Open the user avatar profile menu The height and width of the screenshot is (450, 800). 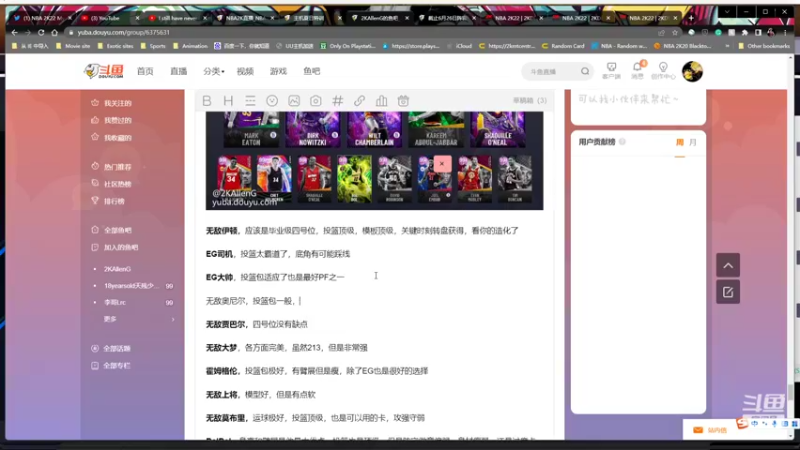point(692,71)
